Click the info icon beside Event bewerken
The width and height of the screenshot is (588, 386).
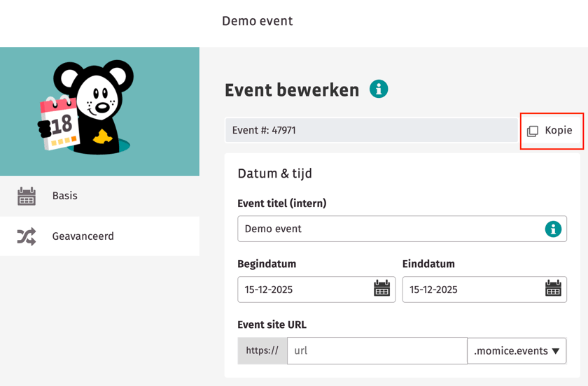pyautogui.click(x=379, y=90)
